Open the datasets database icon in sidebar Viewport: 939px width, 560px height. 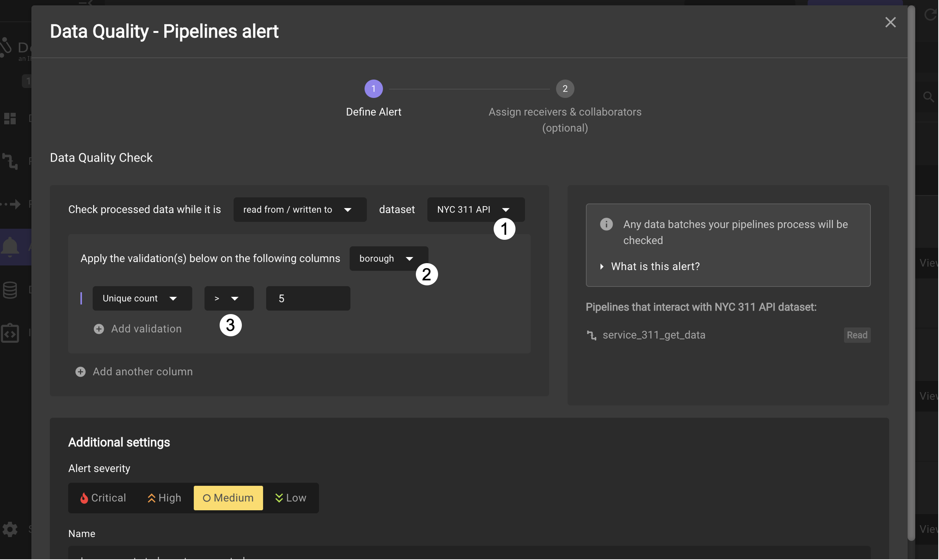tap(10, 290)
